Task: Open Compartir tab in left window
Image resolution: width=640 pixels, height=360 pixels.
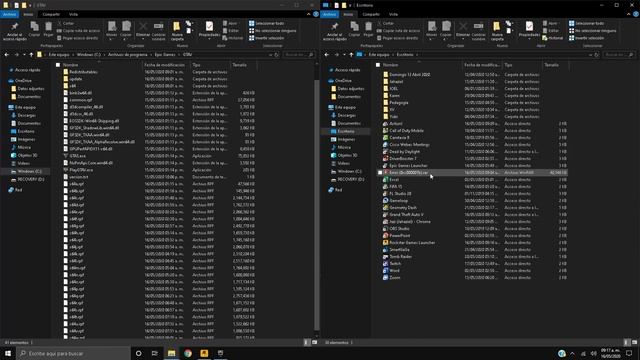Action: [51, 14]
